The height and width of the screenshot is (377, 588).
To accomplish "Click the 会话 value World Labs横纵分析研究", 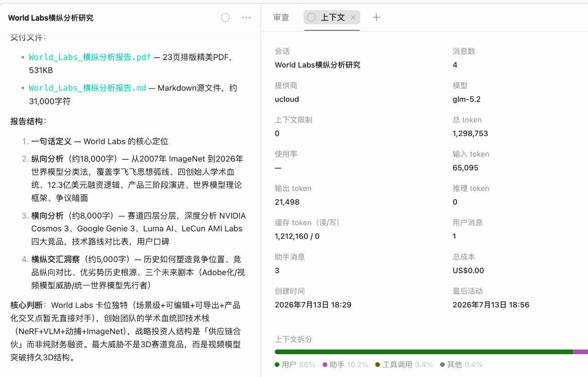I will click(x=318, y=65).
